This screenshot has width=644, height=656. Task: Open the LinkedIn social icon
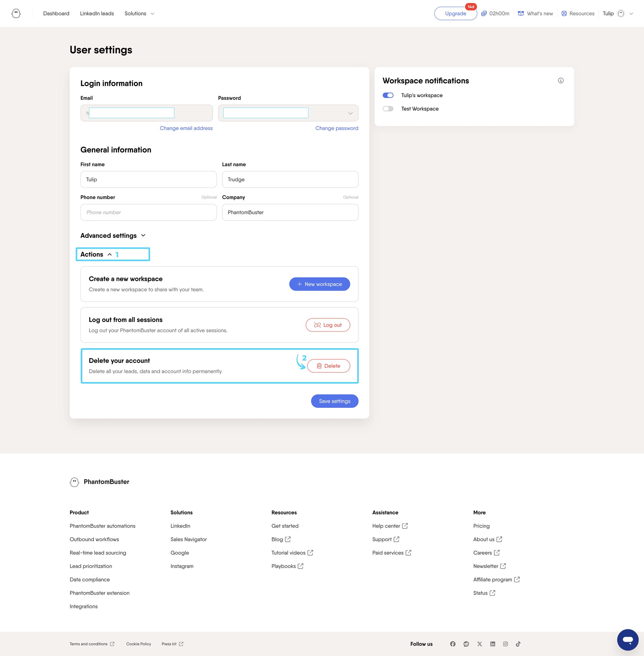coord(492,644)
